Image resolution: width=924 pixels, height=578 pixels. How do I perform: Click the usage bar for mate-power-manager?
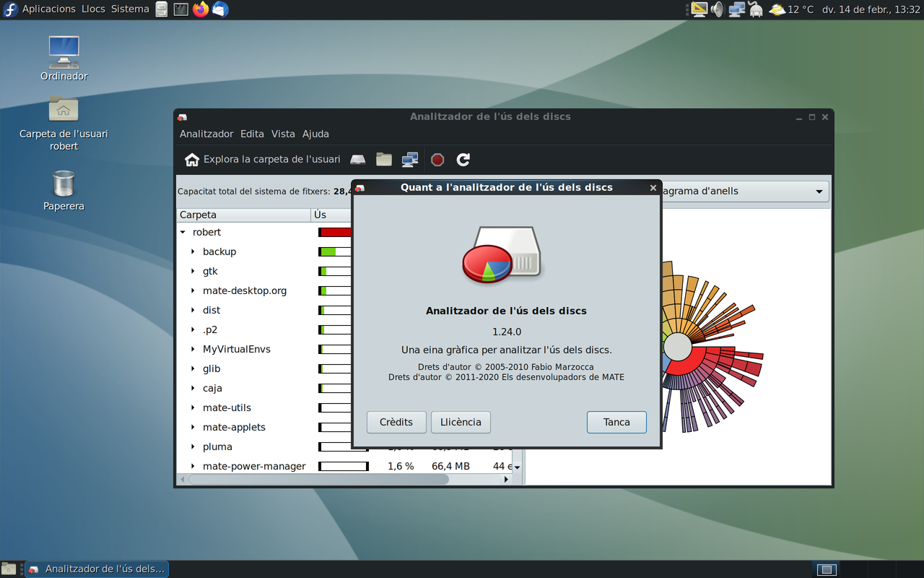click(x=344, y=467)
